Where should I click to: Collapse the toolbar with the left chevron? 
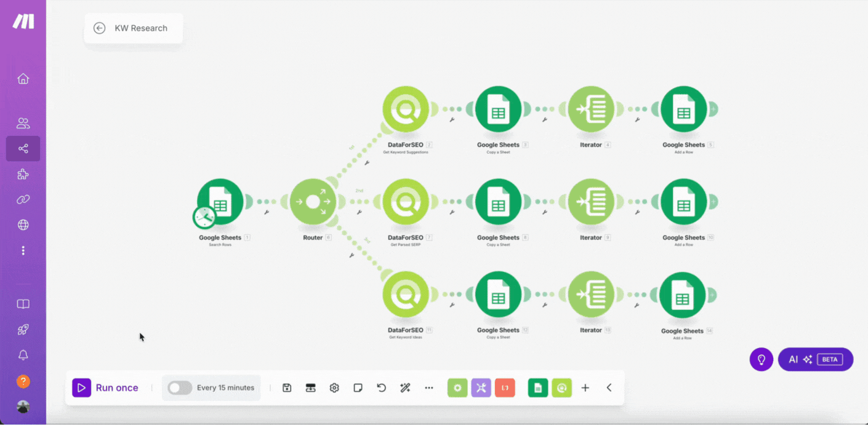click(x=609, y=388)
